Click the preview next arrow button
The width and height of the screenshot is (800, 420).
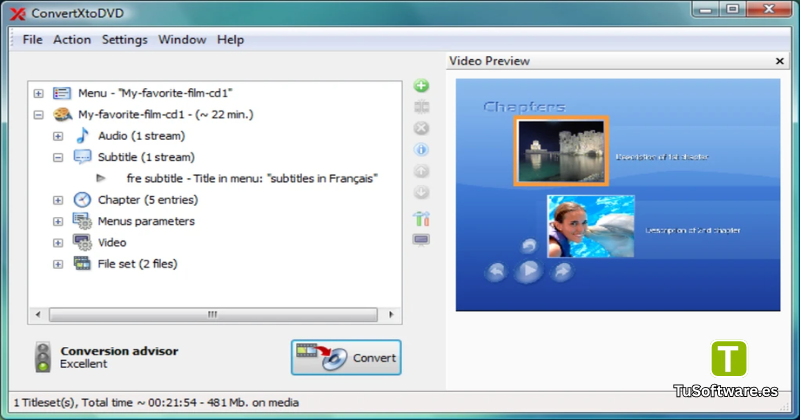point(562,271)
